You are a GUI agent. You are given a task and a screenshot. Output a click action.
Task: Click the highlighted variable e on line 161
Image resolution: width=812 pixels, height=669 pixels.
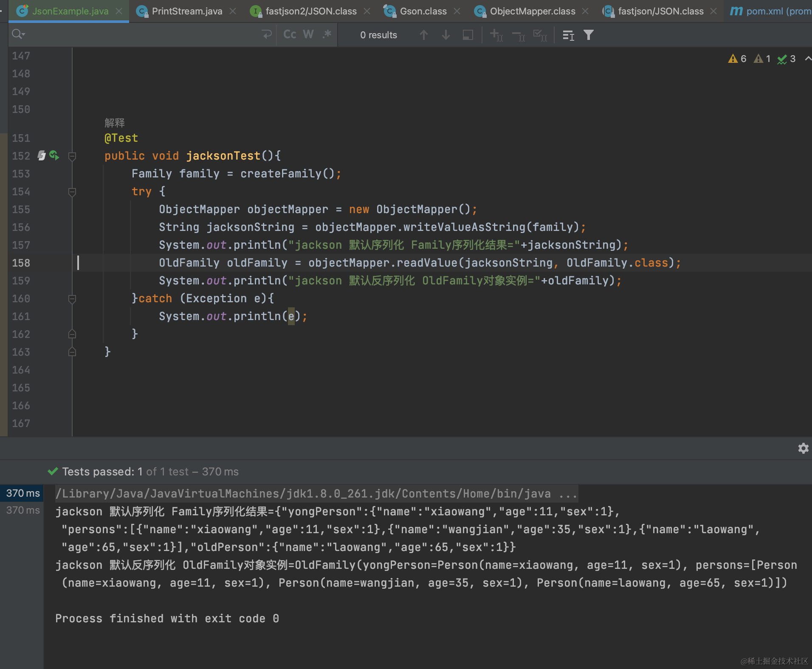(x=291, y=316)
